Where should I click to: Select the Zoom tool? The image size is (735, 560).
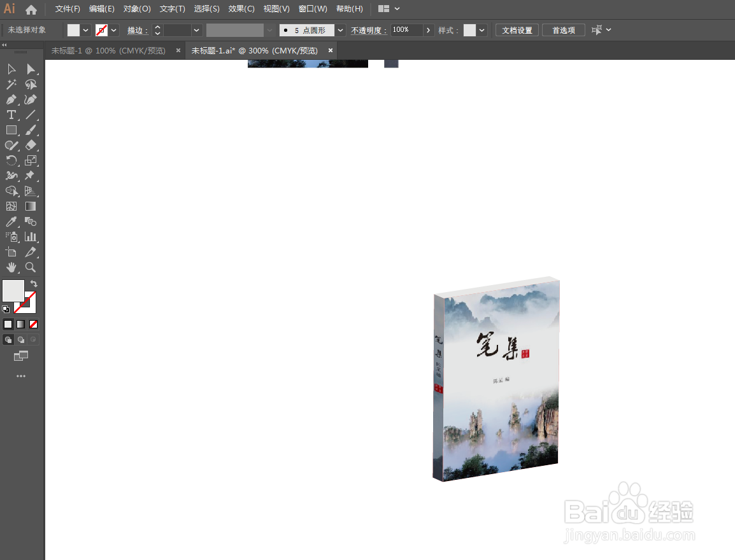(x=31, y=267)
